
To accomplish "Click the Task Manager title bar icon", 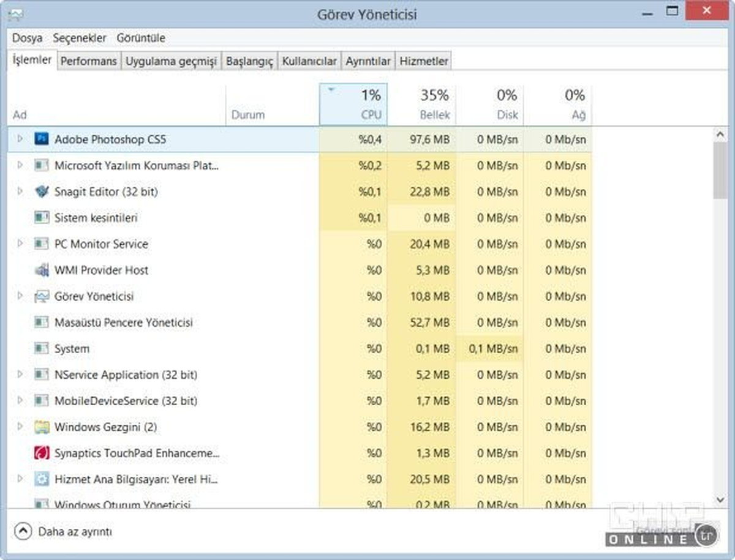I will (x=17, y=14).
